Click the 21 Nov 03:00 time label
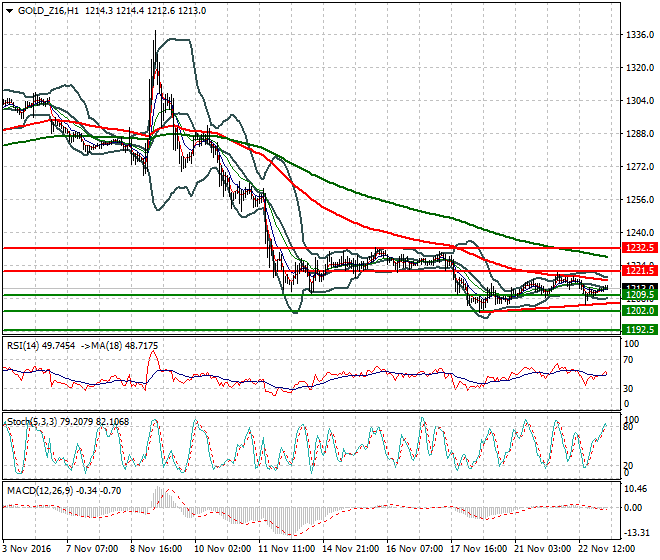The image size is (660, 560). (x=542, y=549)
